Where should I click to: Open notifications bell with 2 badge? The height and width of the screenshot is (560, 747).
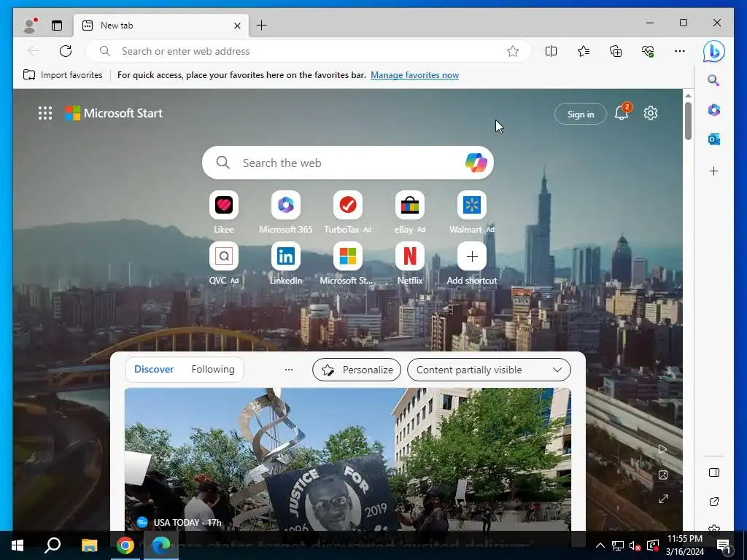coord(622,113)
